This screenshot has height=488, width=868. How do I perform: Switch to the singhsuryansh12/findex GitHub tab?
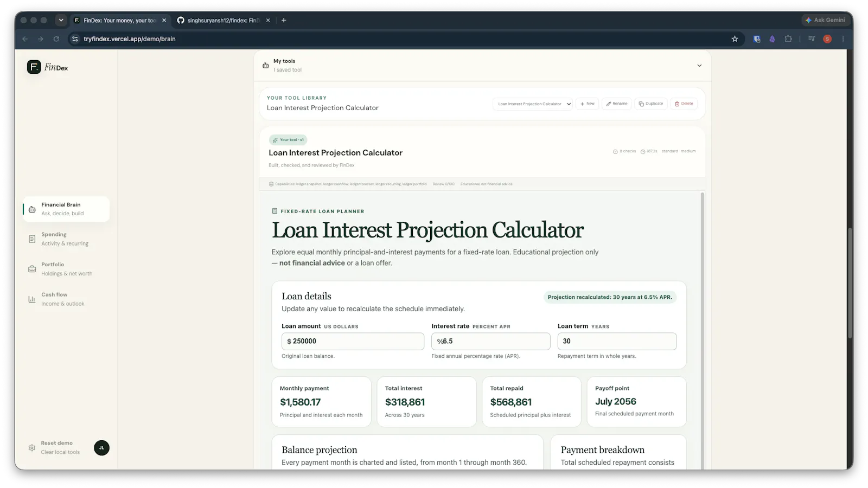click(224, 20)
